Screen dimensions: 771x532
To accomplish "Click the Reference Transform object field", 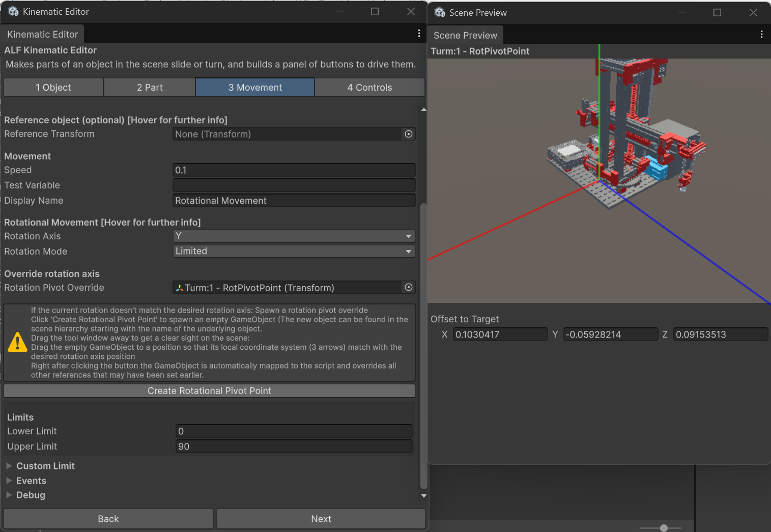I will (x=294, y=134).
